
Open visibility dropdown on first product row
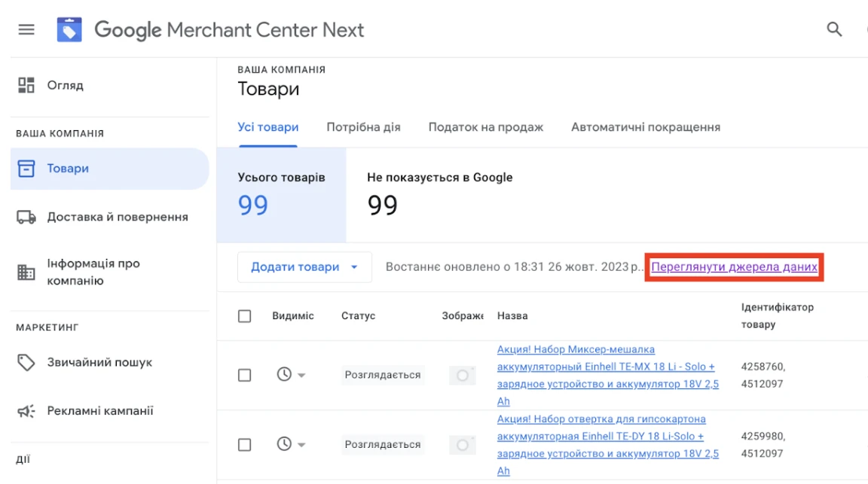tap(301, 374)
